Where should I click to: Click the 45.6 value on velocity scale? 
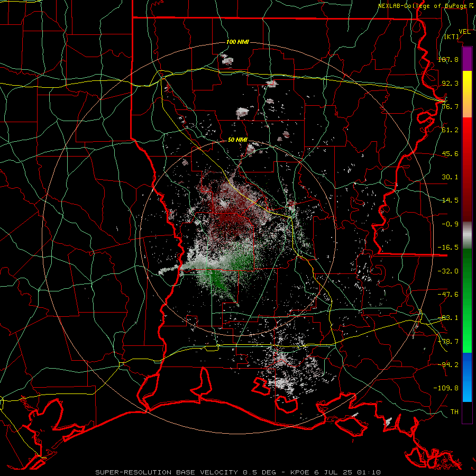click(x=450, y=153)
